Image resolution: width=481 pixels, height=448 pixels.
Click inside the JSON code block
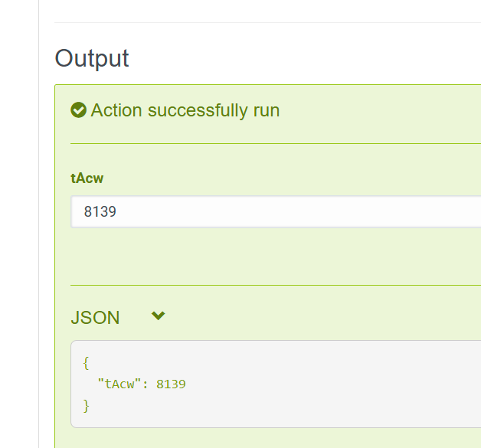point(276,384)
